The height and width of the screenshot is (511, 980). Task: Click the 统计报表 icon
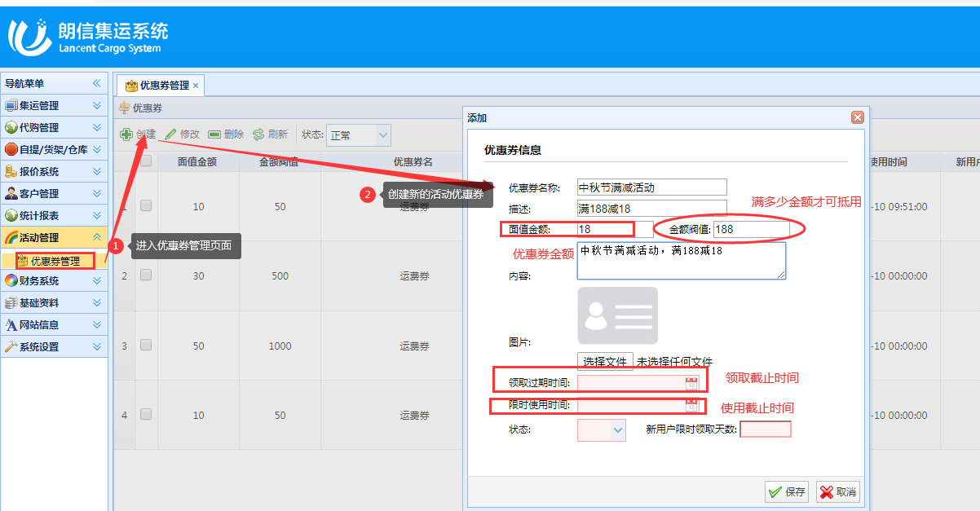pyautogui.click(x=11, y=215)
